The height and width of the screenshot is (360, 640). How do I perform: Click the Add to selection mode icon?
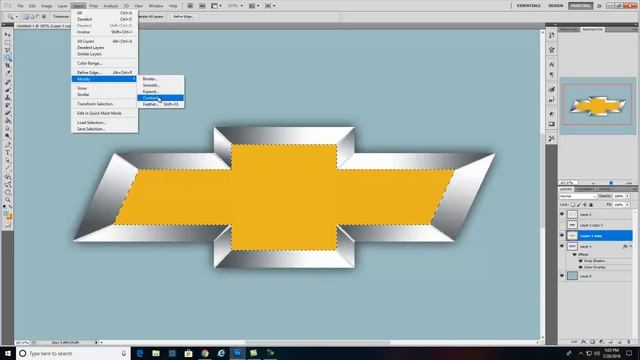coord(32,17)
